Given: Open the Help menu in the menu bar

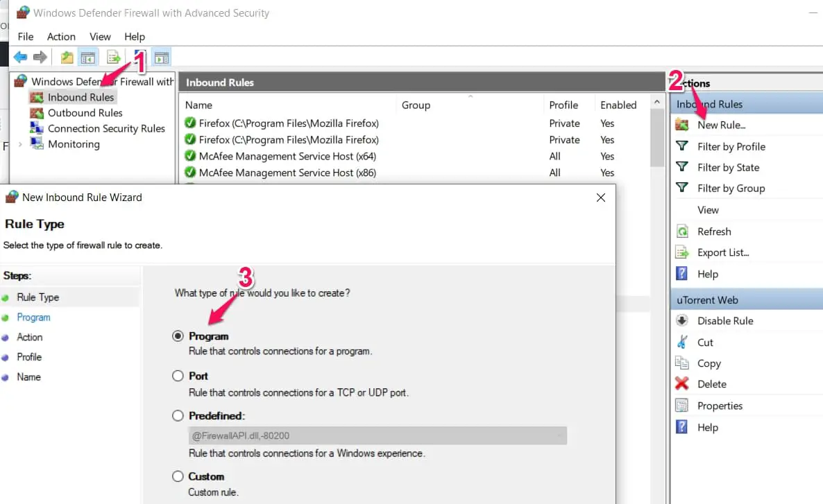Looking at the screenshot, I should point(135,37).
